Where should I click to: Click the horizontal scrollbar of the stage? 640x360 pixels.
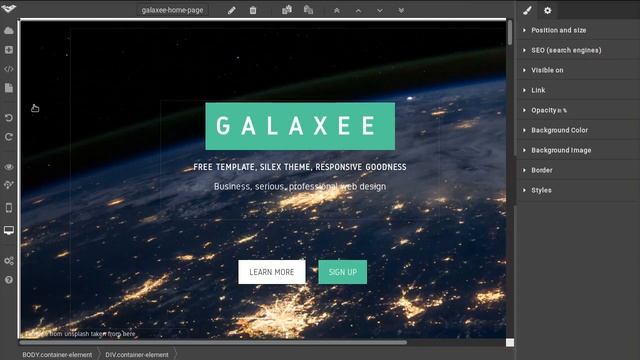213,342
